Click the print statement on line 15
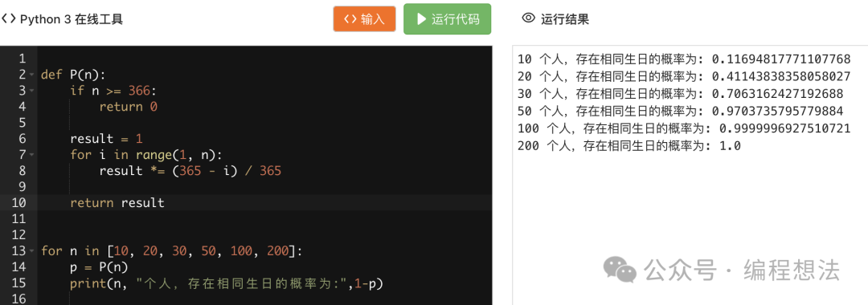This screenshot has height=305, width=868. point(227,283)
